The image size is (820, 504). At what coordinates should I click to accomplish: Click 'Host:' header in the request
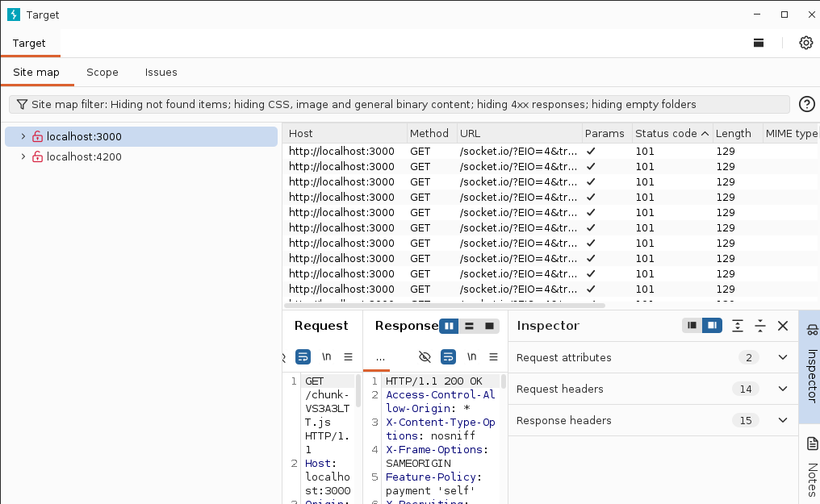click(320, 463)
